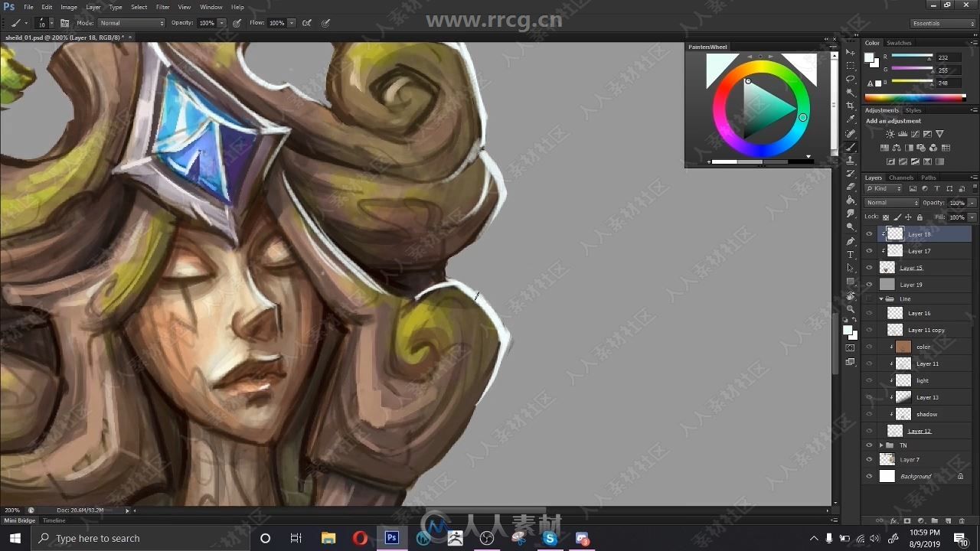Open the layer Kind filter dropdown
The image size is (980, 551).
coord(884,188)
